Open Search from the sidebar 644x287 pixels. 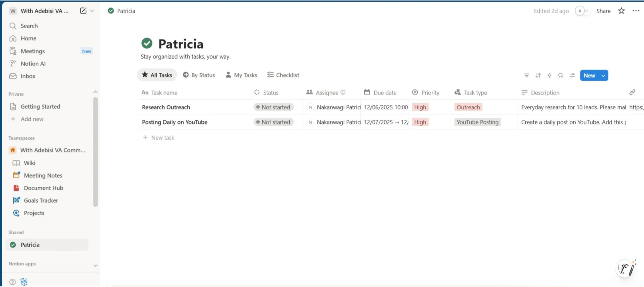coord(29,26)
